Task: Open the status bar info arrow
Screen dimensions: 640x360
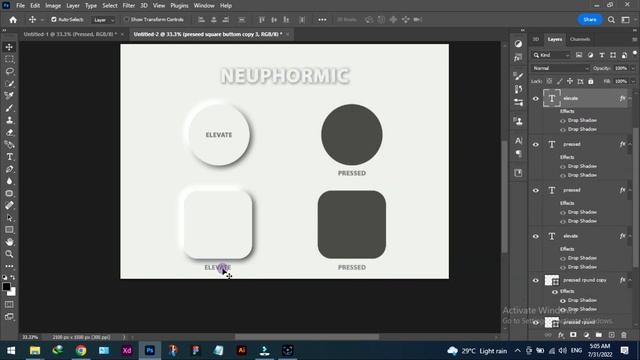Action: (x=124, y=338)
